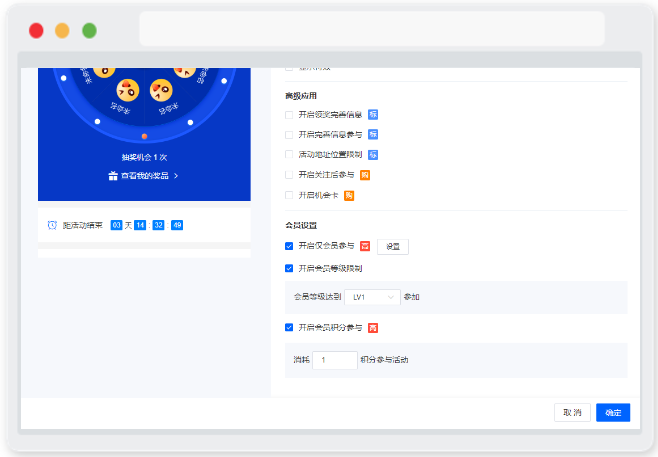Click the blue 标 badge next to 开启完善信息参与

pos(373,134)
